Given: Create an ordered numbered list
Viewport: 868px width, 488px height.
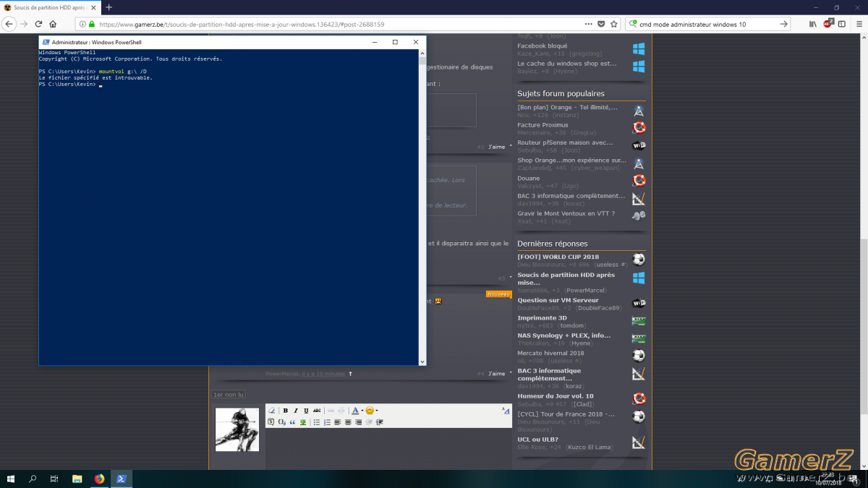Looking at the screenshot, I should click(x=327, y=422).
